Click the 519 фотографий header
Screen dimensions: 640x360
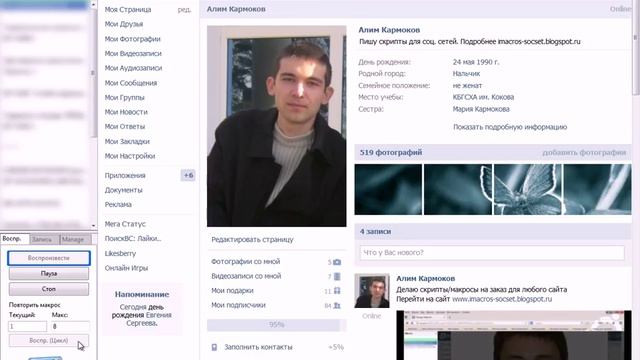(x=391, y=152)
